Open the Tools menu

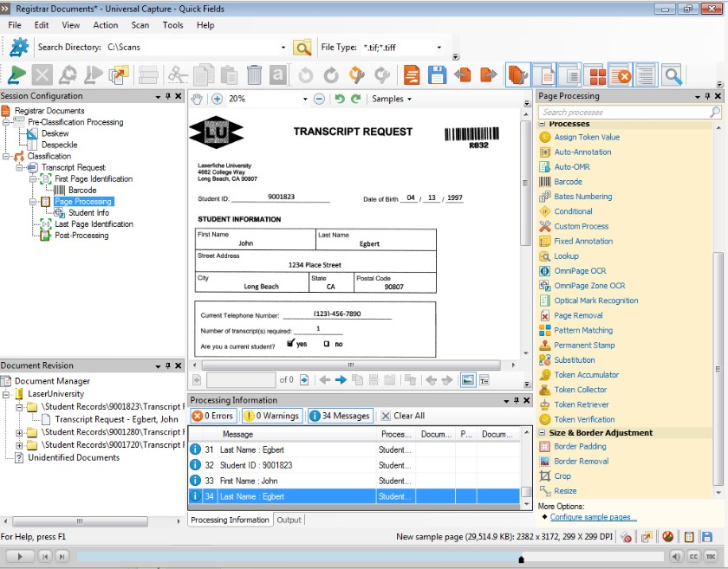click(172, 25)
